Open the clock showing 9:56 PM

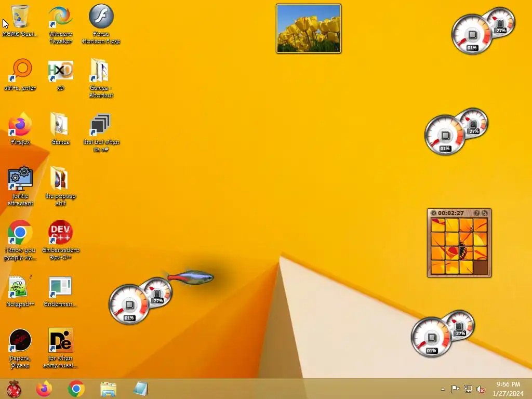click(508, 389)
